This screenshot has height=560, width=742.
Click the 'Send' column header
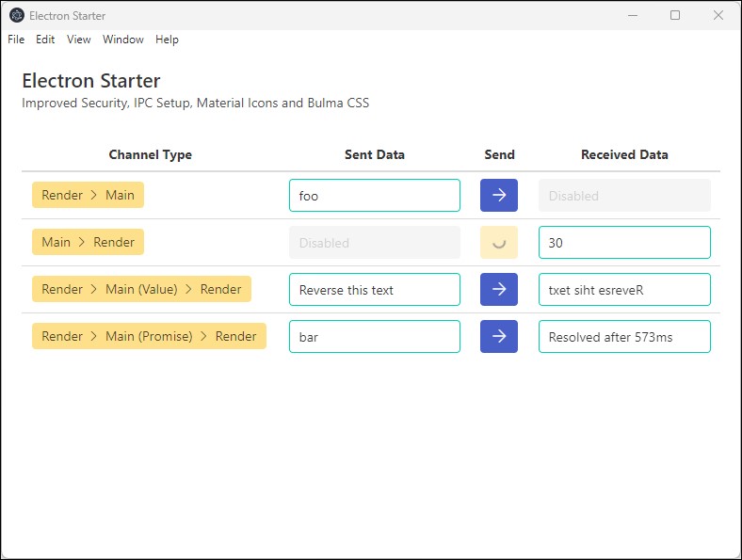[499, 154]
